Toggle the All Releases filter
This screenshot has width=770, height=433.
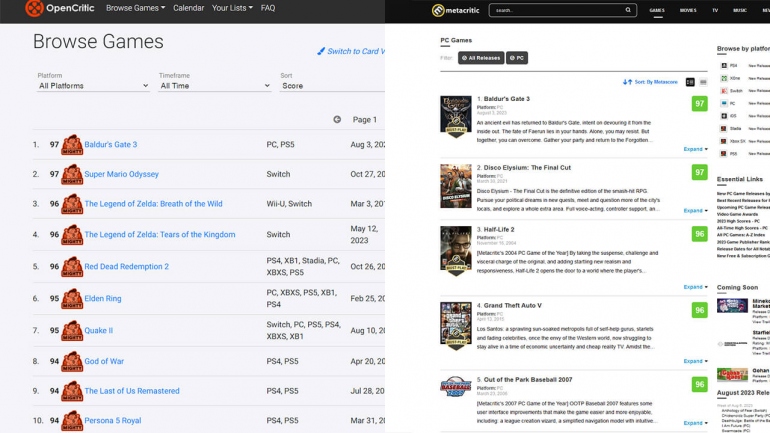[481, 58]
